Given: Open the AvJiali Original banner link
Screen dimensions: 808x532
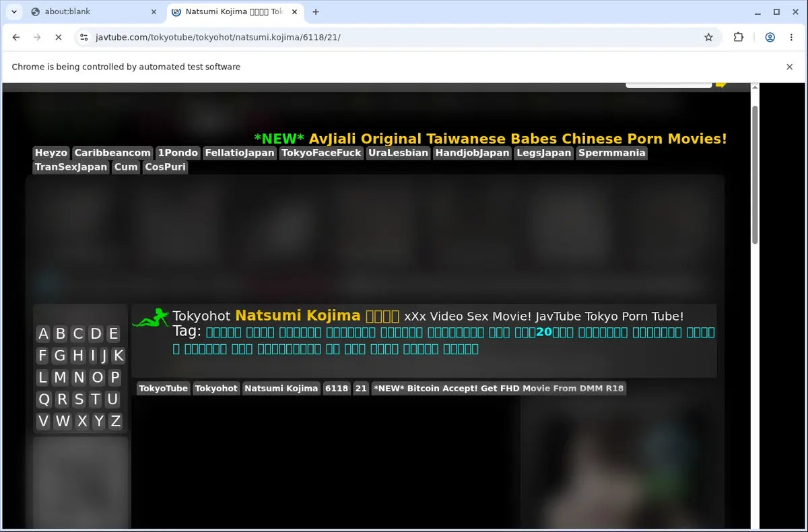Looking at the screenshot, I should 490,139.
